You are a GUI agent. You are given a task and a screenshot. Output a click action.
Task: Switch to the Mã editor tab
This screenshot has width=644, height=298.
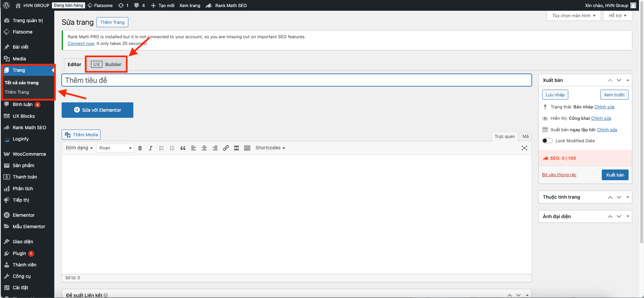525,137
